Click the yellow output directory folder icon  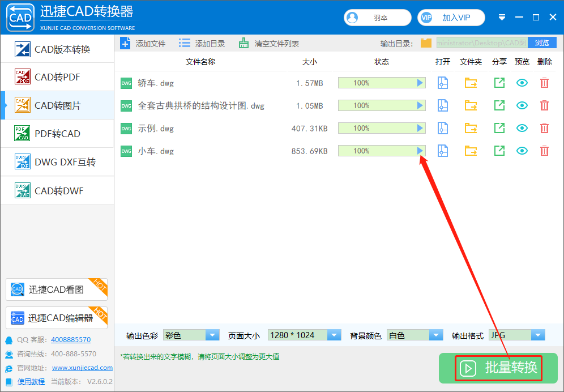point(426,43)
